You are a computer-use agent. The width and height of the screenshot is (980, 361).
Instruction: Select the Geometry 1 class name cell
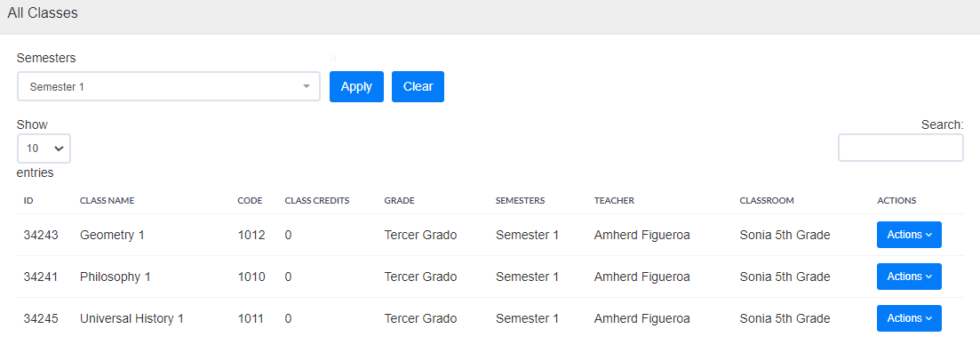click(x=112, y=235)
